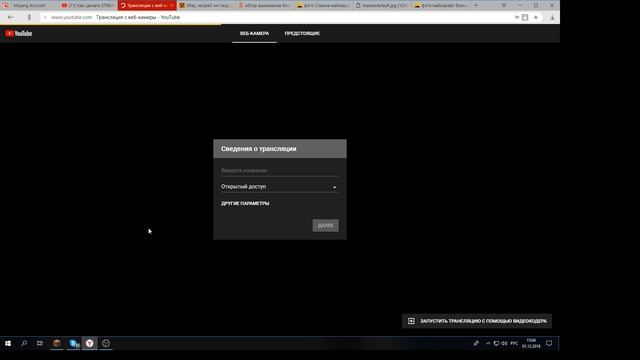This screenshot has width=640, height=360.
Task: Open the YouTube logo home link
Action: tap(19, 33)
